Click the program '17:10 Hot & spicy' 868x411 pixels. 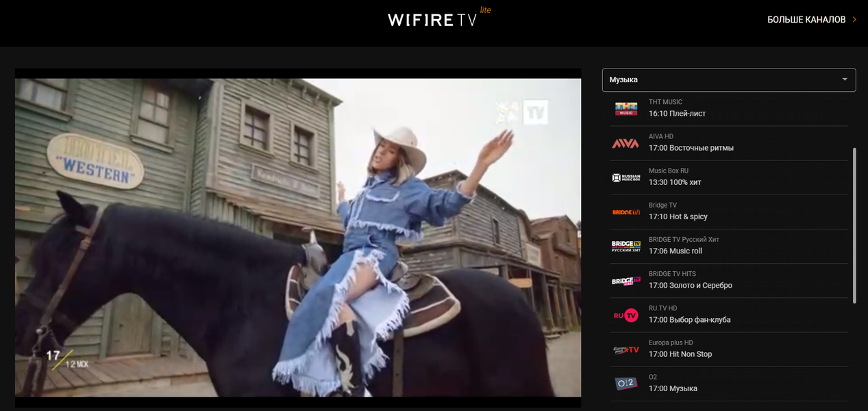click(x=678, y=216)
